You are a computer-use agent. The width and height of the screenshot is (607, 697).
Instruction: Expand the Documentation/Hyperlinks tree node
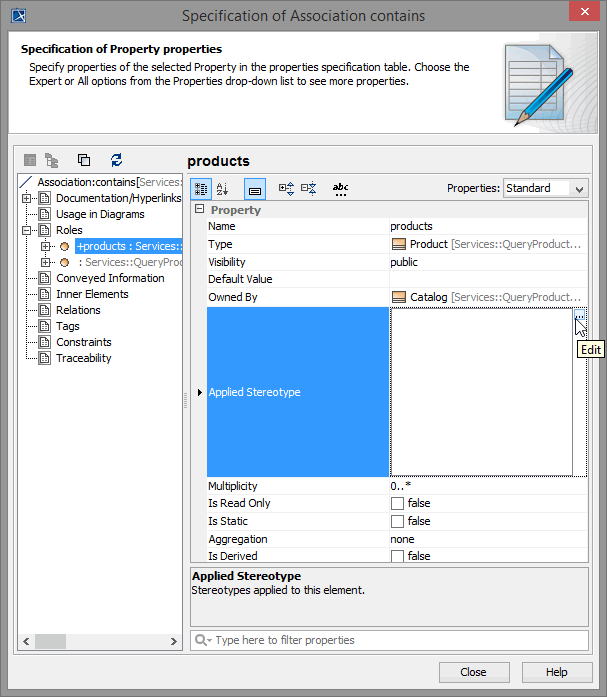tap(27, 198)
